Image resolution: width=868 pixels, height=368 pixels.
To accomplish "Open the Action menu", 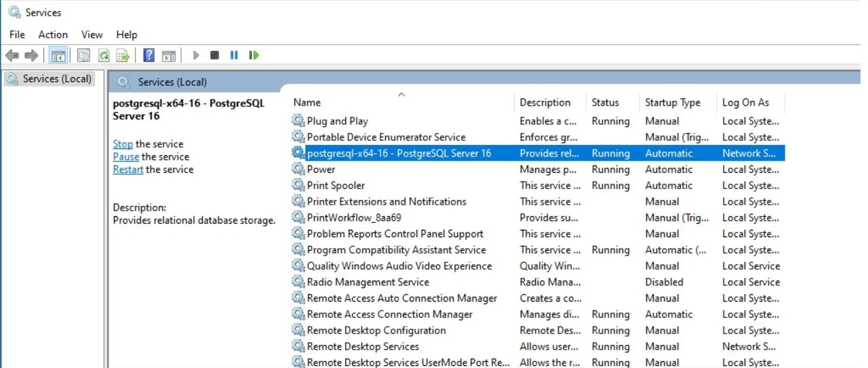I will click(53, 35).
